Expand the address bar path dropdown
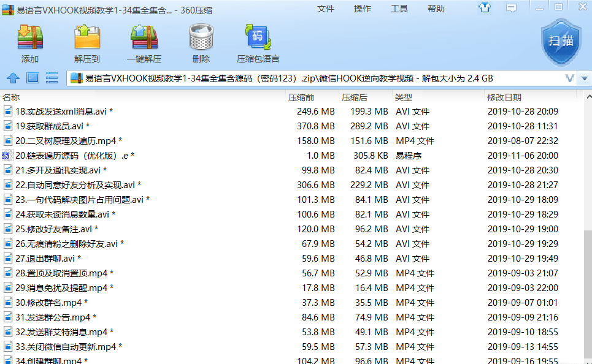Screen dimensions: 592x364 570,78
